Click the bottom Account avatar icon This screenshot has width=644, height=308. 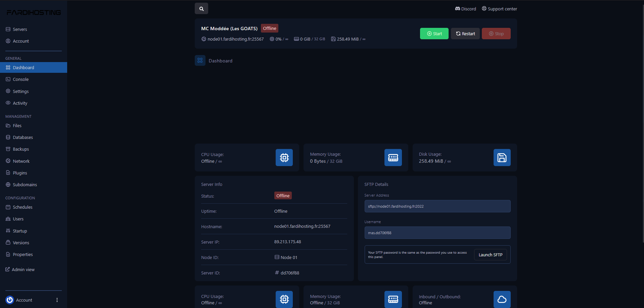point(10,300)
